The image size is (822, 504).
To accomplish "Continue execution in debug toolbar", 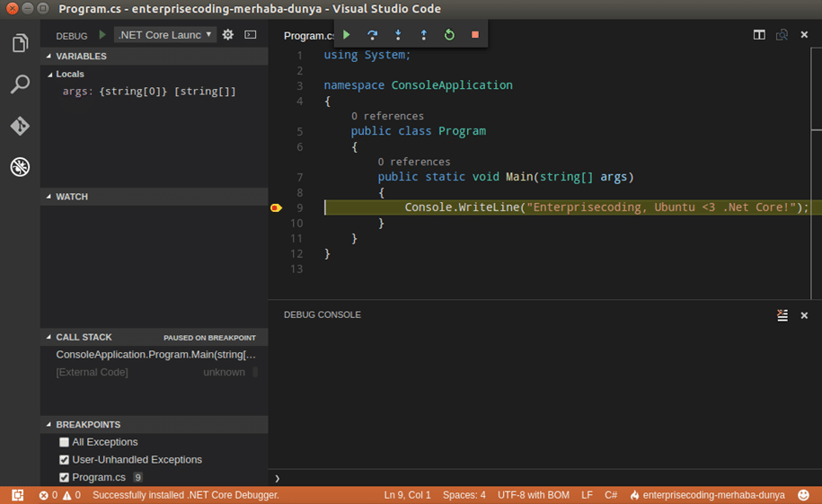I will tap(347, 35).
